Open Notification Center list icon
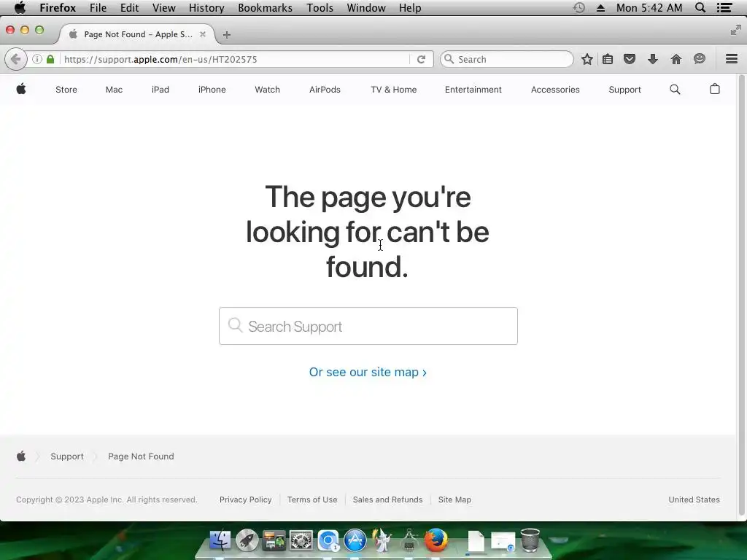This screenshot has width=747, height=560. click(724, 7)
